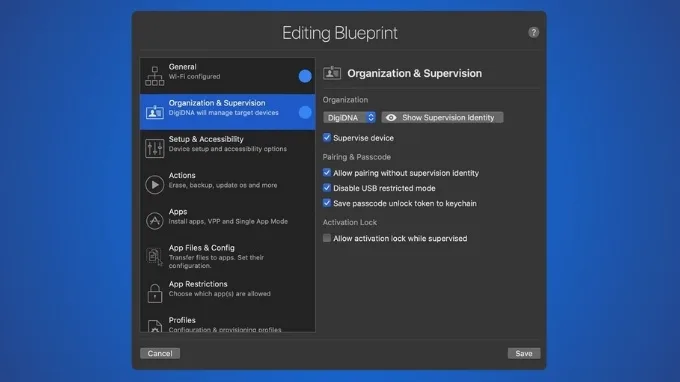Click the Apps store icon in sidebar
Image resolution: width=680 pixels, height=382 pixels.
[154, 221]
